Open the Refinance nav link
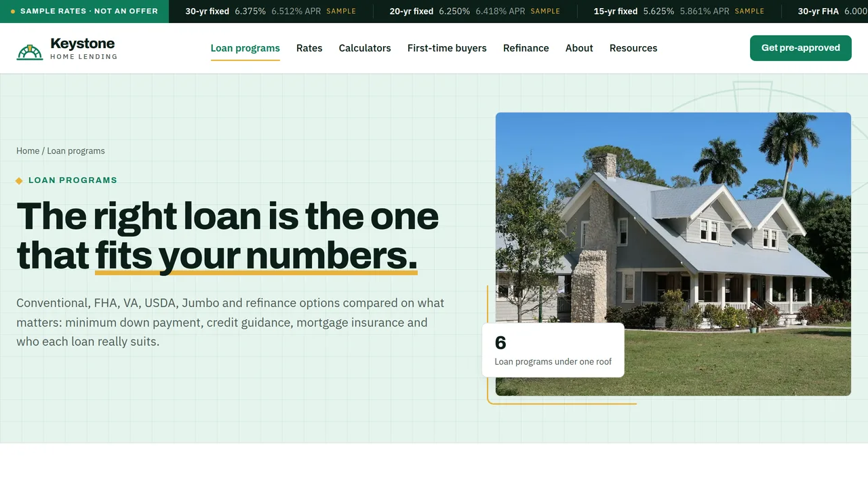868x488 pixels. click(x=526, y=48)
